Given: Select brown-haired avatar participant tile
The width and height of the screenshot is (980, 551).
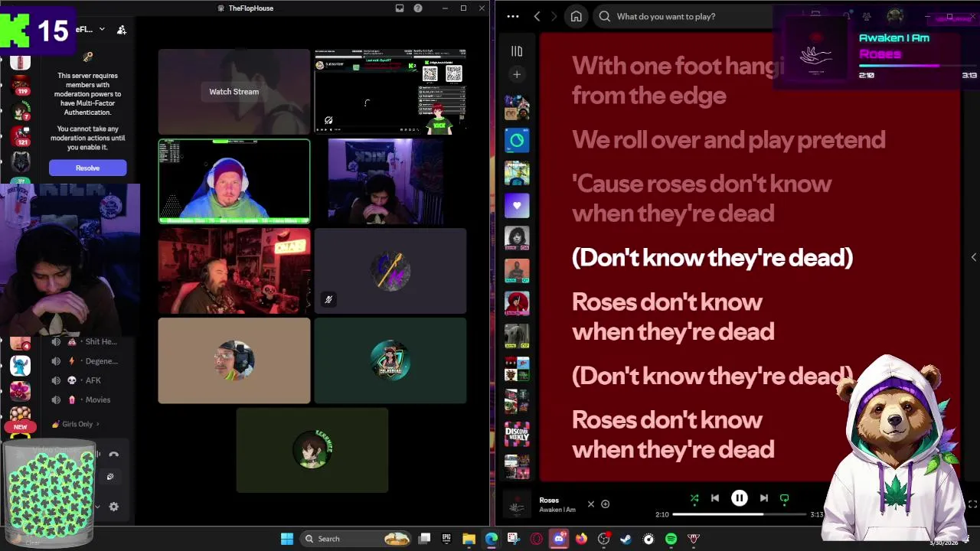Looking at the screenshot, I should pos(312,450).
